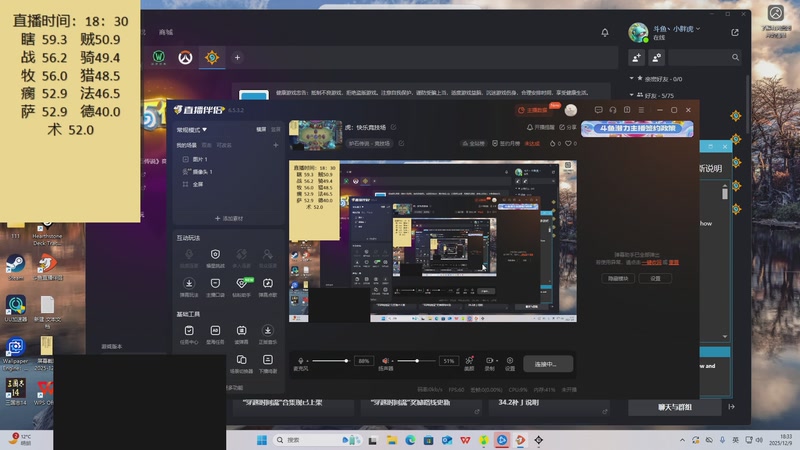
Task: Select the Hearthstone game tab
Action: (x=212, y=57)
